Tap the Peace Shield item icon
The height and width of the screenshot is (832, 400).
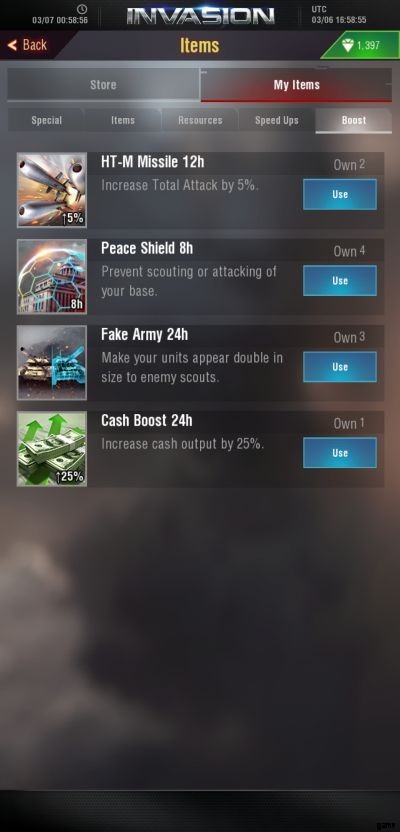(x=51, y=276)
